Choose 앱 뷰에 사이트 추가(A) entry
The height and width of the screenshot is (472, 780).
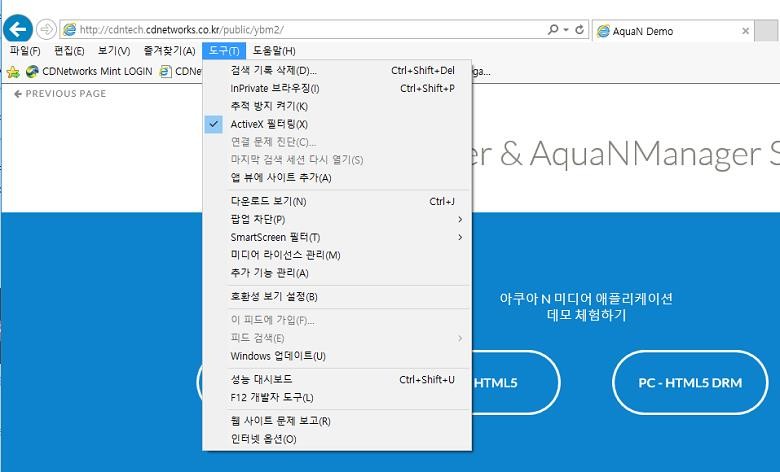pyautogui.click(x=337, y=178)
